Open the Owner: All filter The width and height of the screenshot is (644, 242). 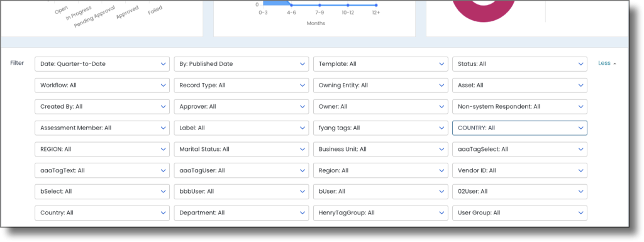pos(380,107)
